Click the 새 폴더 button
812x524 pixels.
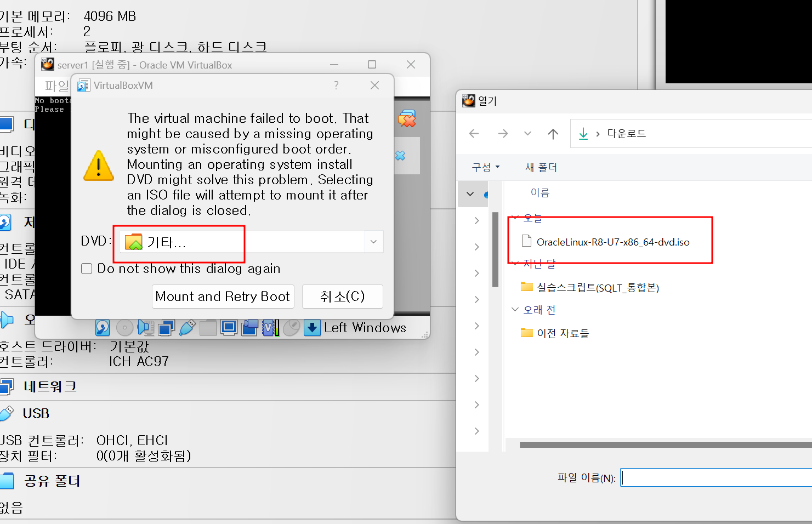click(x=541, y=167)
